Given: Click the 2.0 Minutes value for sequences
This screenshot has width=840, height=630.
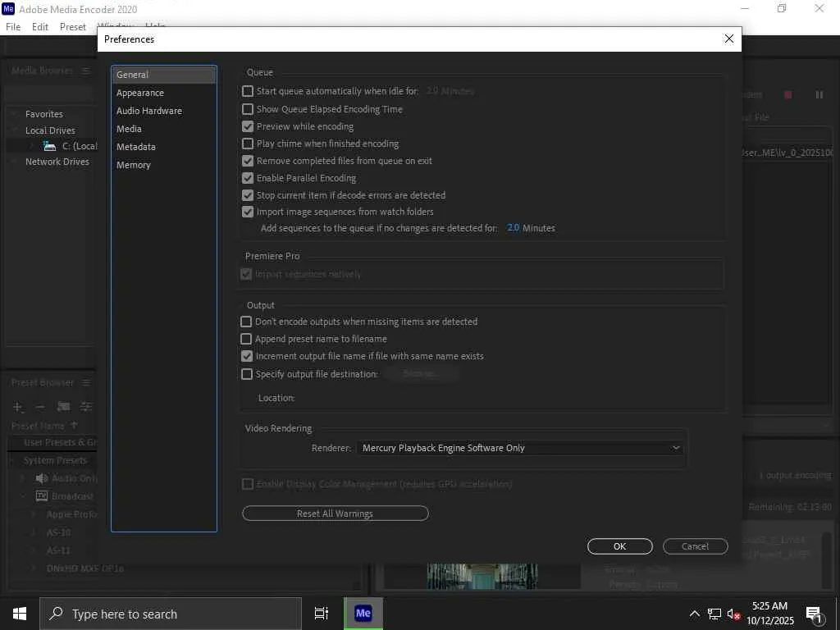Looking at the screenshot, I should (x=513, y=228).
